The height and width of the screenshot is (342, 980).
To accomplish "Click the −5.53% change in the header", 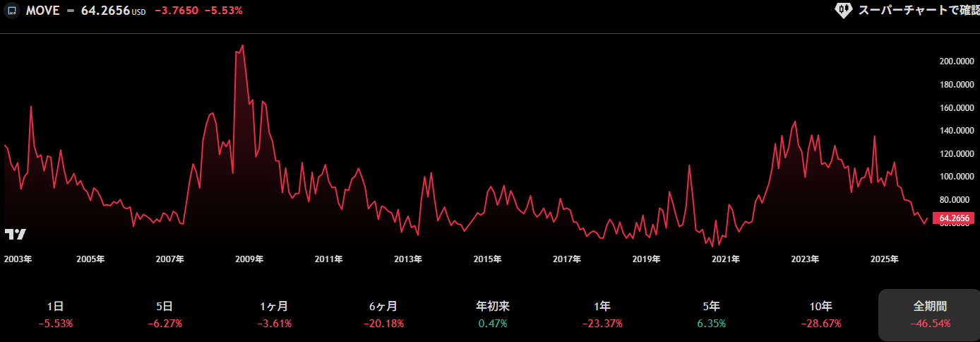I will pos(222,11).
